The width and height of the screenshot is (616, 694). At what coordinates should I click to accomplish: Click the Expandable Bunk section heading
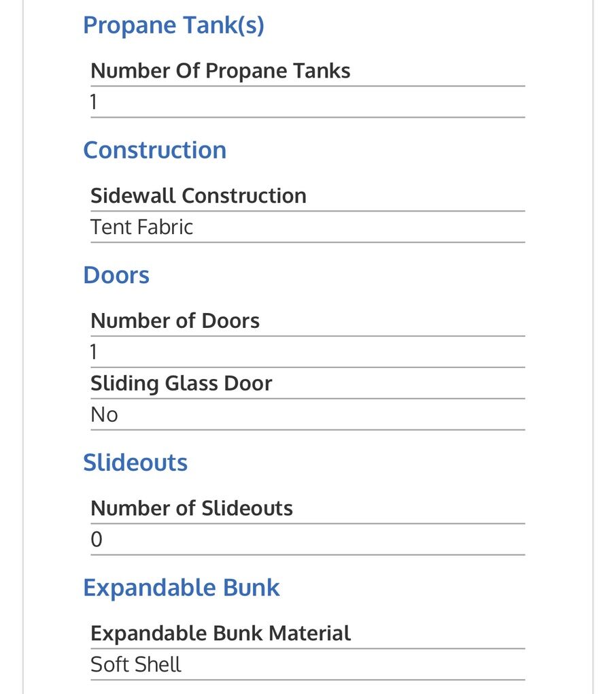(x=182, y=588)
